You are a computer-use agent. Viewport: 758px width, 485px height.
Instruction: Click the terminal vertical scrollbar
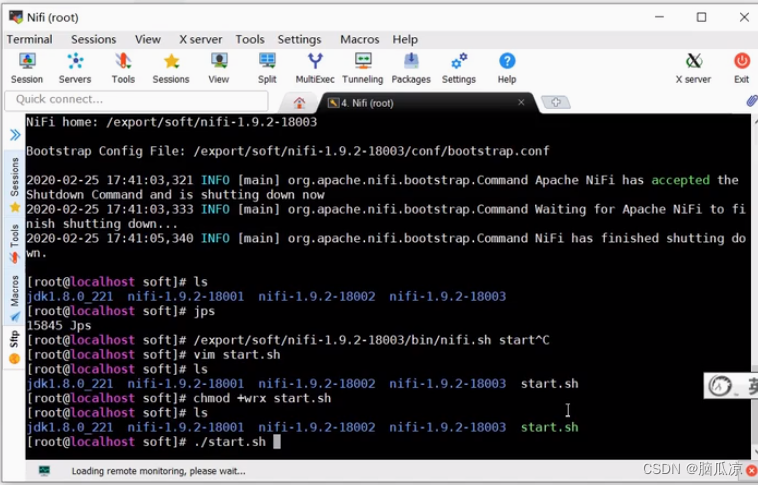pos(755,285)
